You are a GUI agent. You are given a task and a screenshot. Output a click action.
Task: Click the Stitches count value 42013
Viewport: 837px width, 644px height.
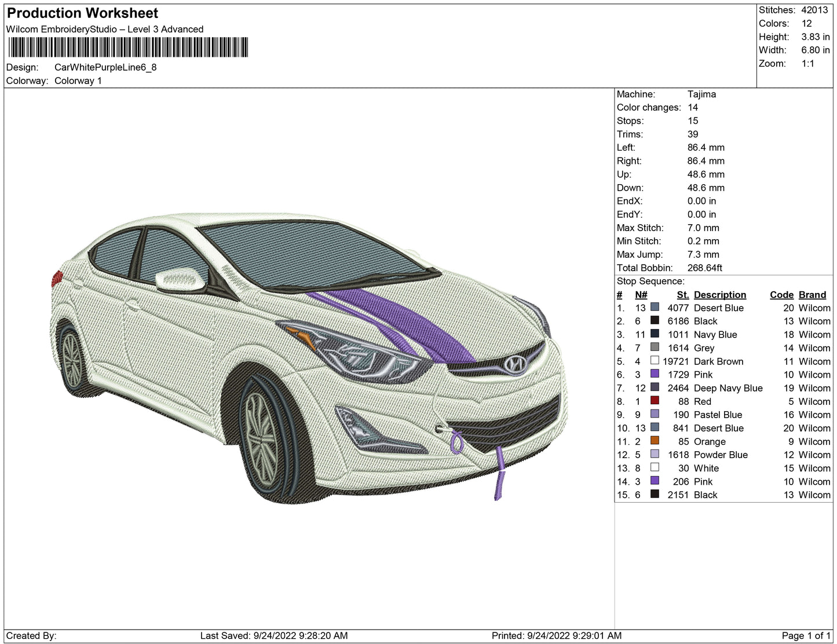[814, 10]
